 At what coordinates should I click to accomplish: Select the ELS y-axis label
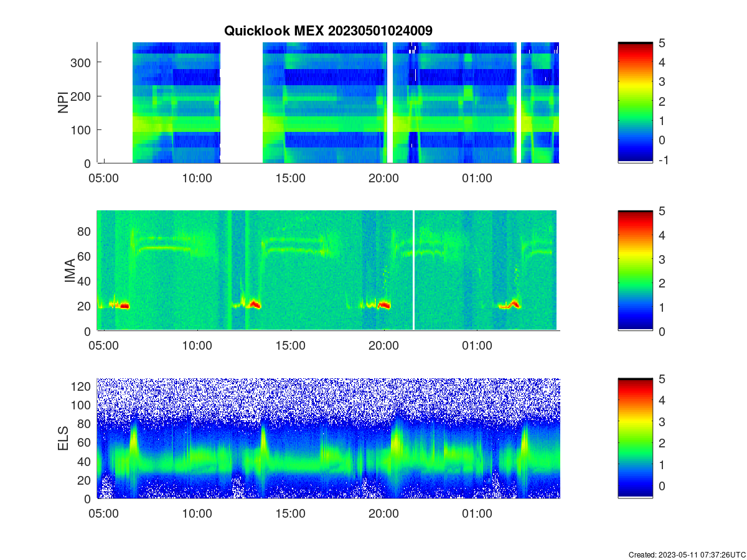[x=63, y=439]
